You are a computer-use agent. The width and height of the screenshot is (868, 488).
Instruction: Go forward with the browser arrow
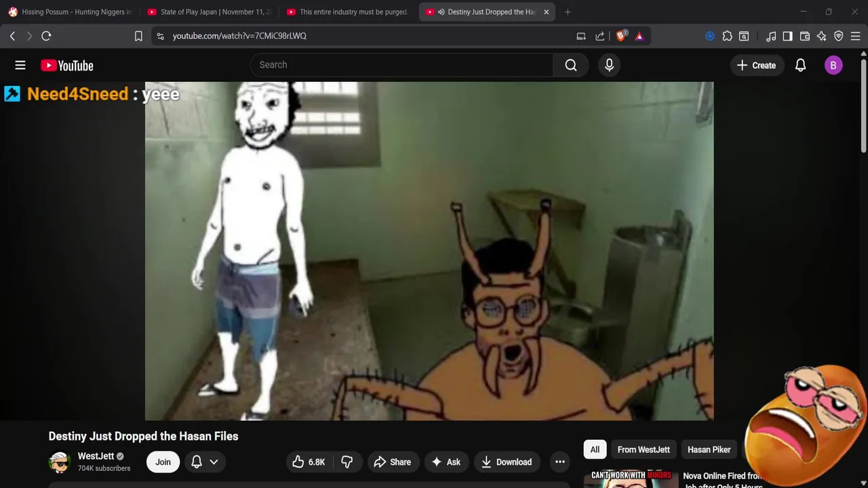(29, 36)
